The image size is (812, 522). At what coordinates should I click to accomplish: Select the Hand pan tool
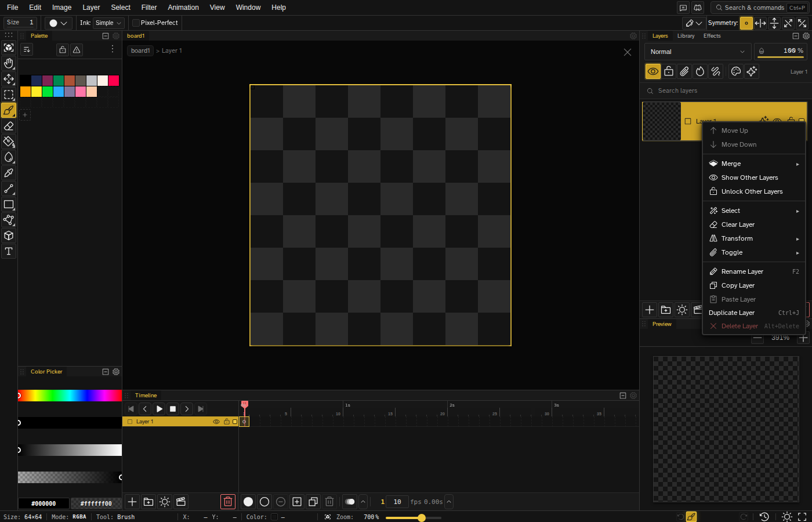click(9, 63)
